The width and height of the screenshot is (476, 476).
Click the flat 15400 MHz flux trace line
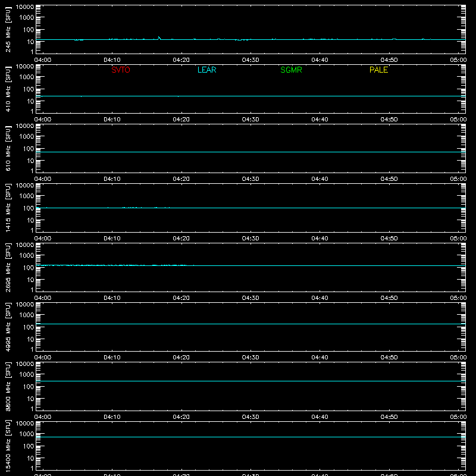[x=250, y=437]
